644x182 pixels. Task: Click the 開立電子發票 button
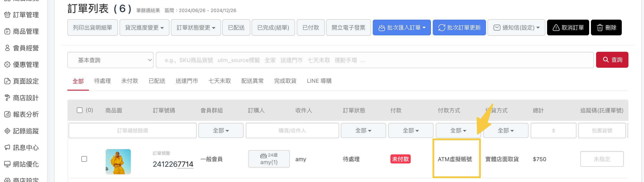pyautogui.click(x=348, y=27)
